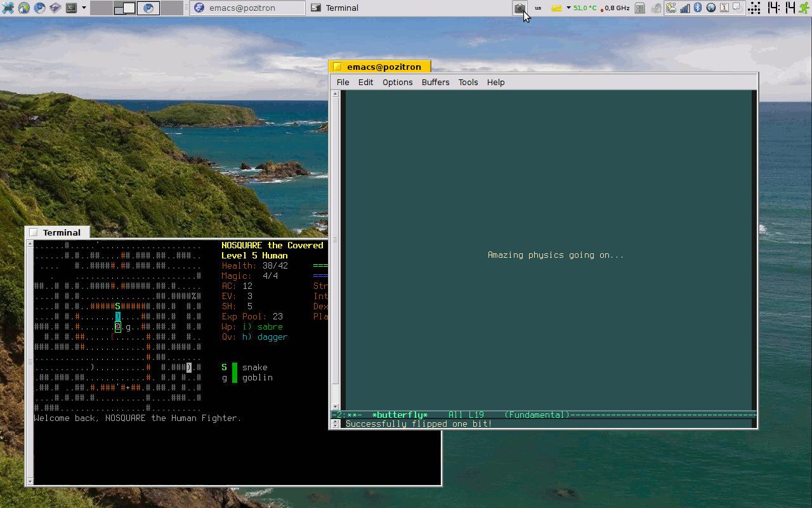Viewport: 812px width, 508px height.
Task: Click the yellow icon in Emacs title
Action: [337, 67]
